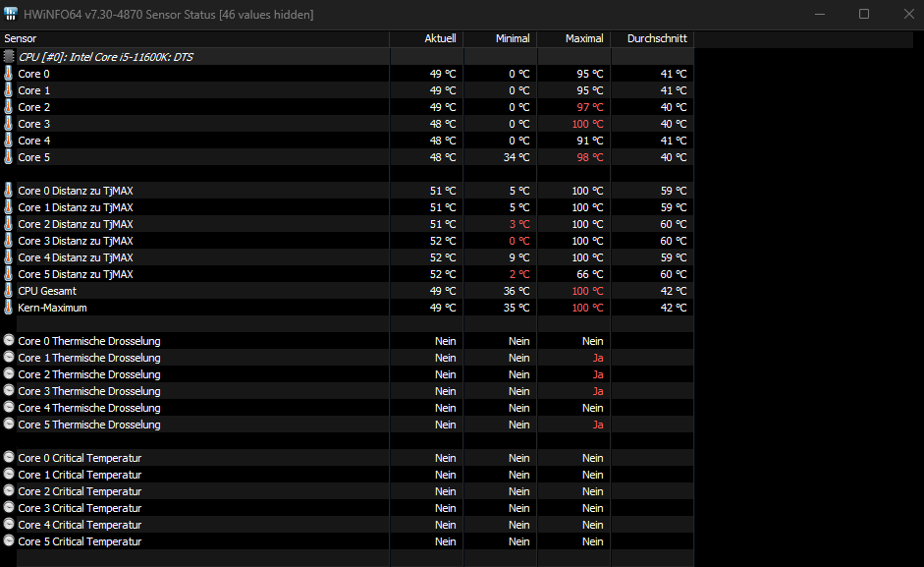Click the Minimal column header

coord(501,38)
